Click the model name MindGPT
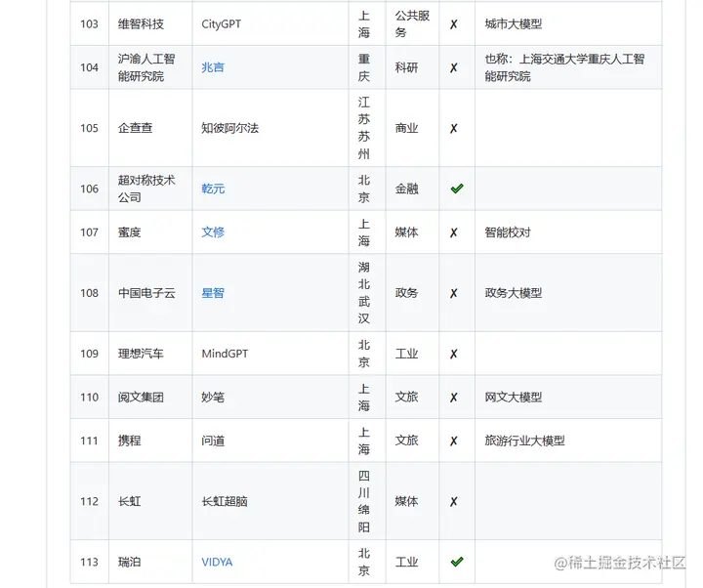The image size is (703, 588). point(225,354)
